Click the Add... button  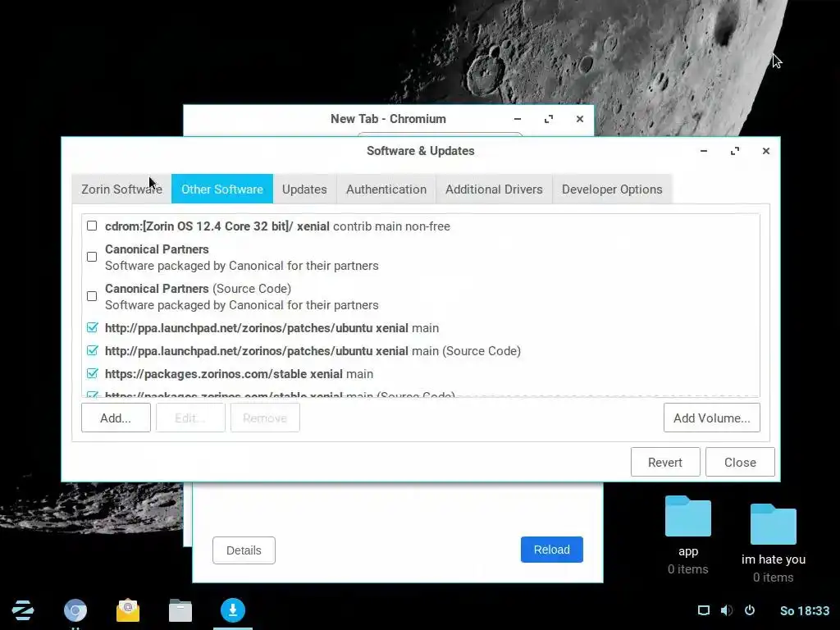[116, 418]
